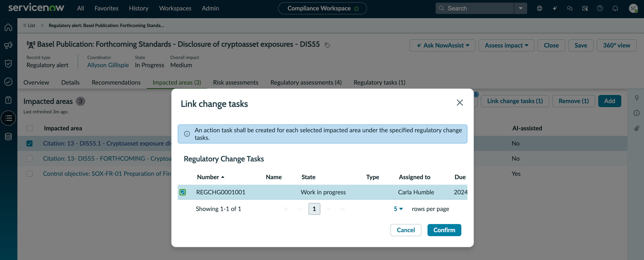Uncheck the REGCHG0001001 row checkbox
The height and width of the screenshot is (260, 644).
point(183,192)
